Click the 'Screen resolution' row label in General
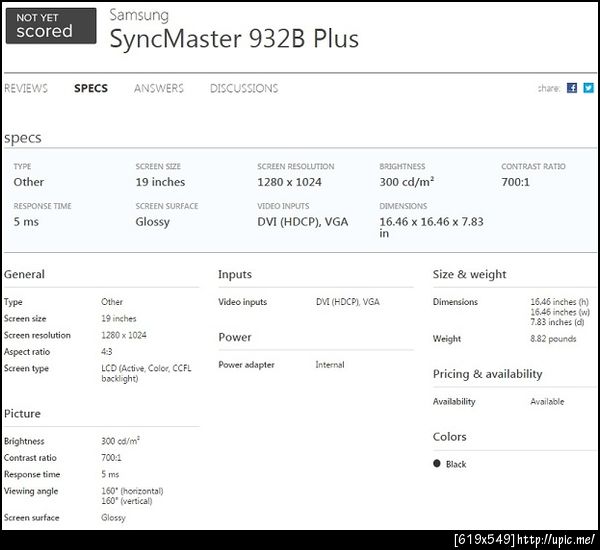 coord(37,335)
